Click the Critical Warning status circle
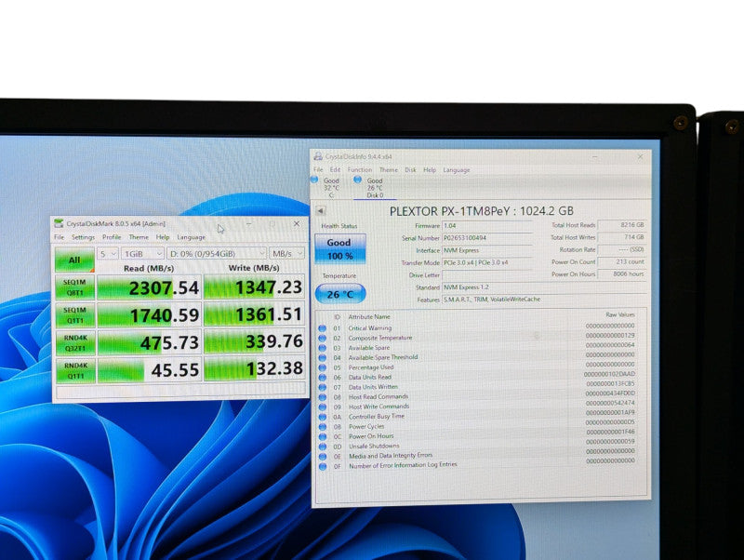Viewport: 744px width, 560px height. click(322, 328)
